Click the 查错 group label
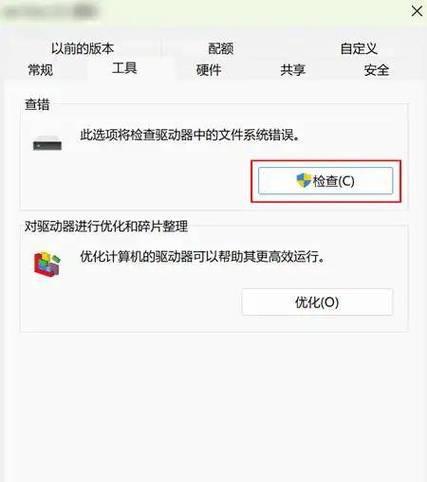Image resolution: width=427 pixels, height=482 pixels. pos(37,105)
